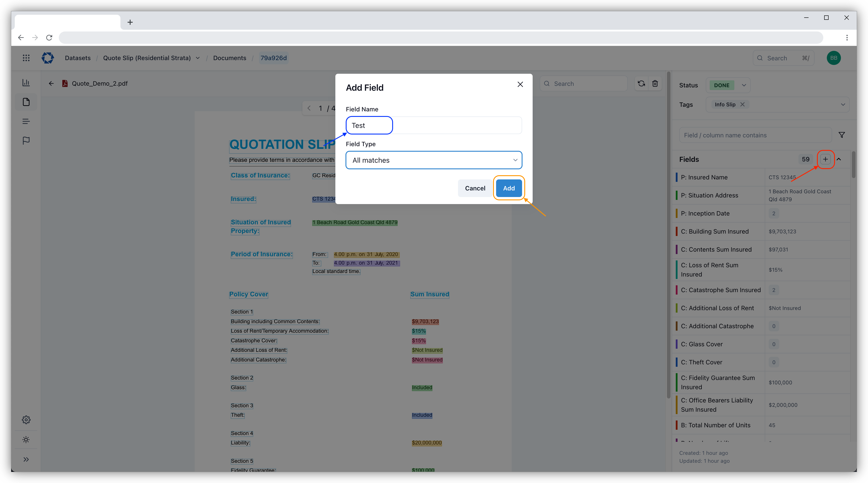Click the Field Name input
Screen dimensions: 868x483
(434, 126)
